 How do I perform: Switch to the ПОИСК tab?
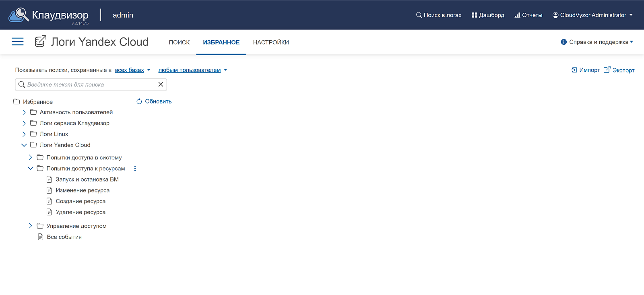[x=179, y=42]
